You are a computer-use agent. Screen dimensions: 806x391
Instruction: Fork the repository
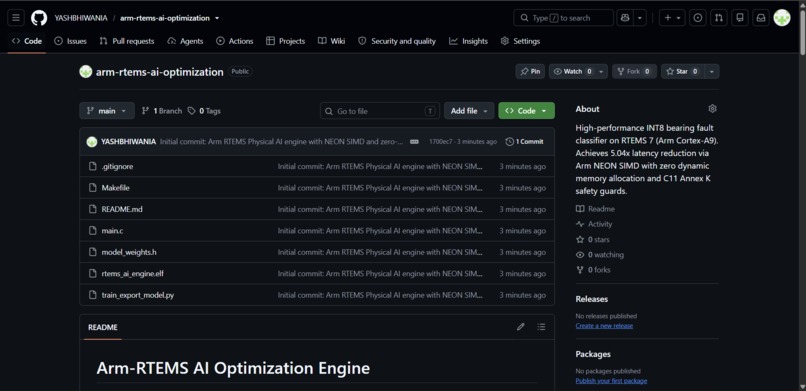[x=634, y=72]
